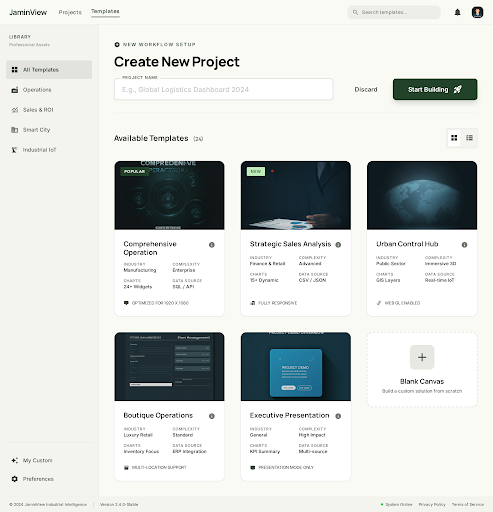493x512 pixels.
Task: Click the 'SQL / API' data source value
Action: [183, 287]
